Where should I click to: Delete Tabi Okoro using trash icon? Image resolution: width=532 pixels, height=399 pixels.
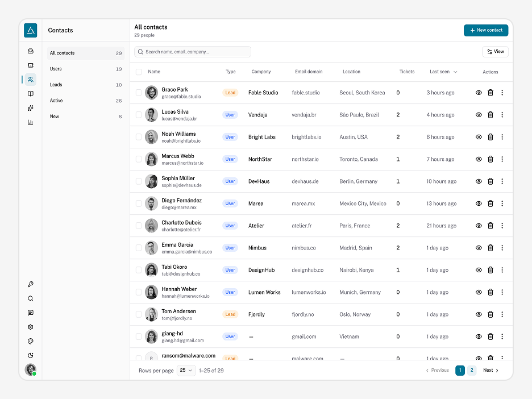pyautogui.click(x=491, y=270)
